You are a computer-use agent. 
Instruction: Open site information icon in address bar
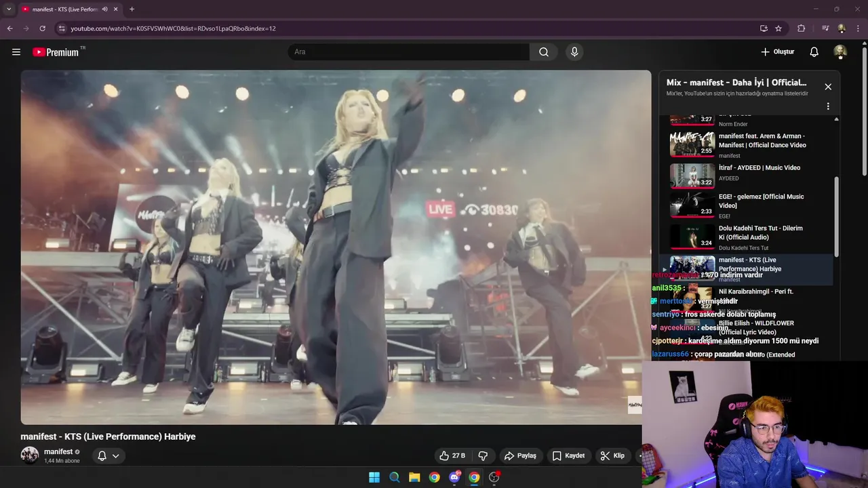click(62, 28)
